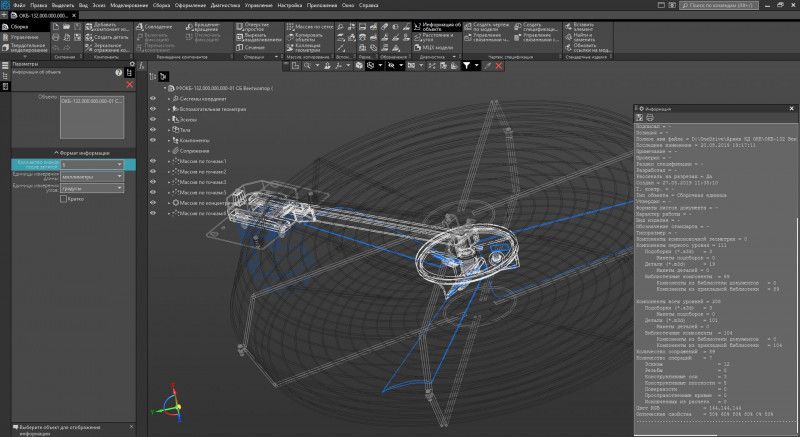
Task: Click save icon in Информация window
Action: [639, 118]
